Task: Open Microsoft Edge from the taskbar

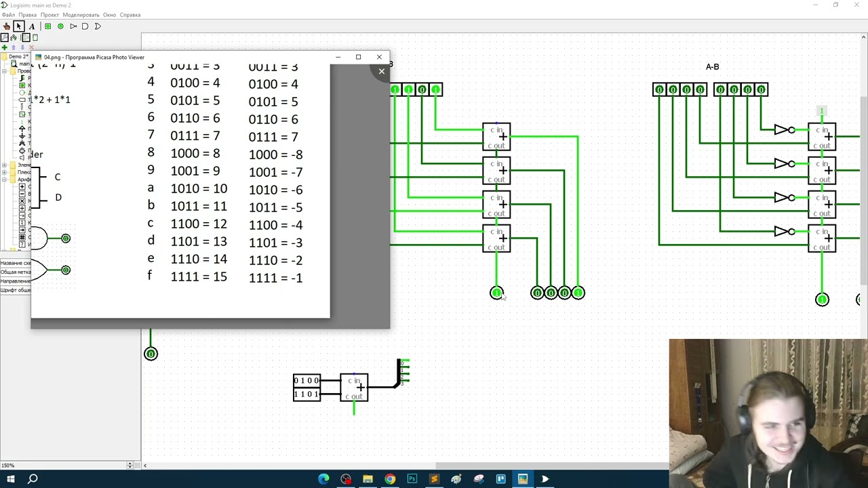Action: pos(323,479)
